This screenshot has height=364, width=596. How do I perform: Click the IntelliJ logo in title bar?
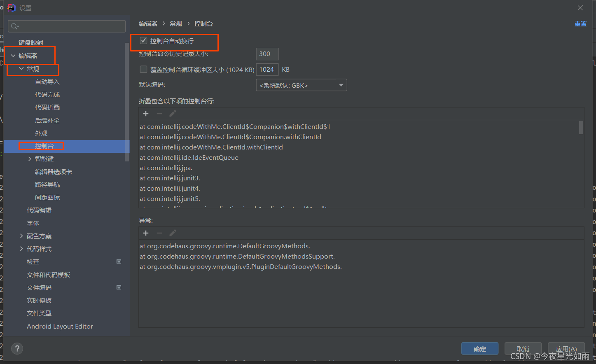tap(12, 7)
